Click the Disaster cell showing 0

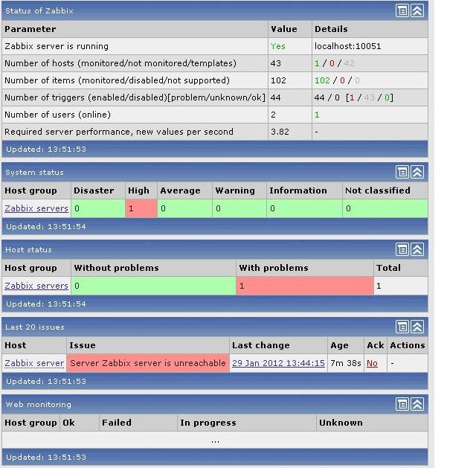98,208
